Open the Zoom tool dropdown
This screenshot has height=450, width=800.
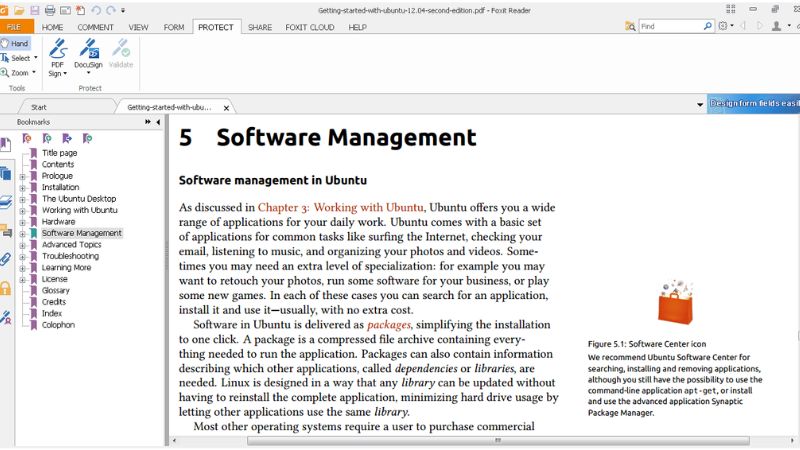[33, 73]
